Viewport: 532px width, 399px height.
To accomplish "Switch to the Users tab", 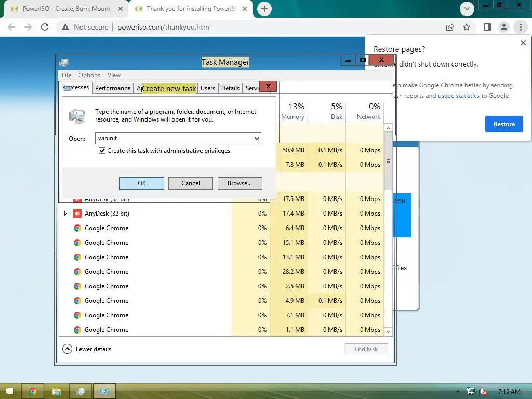I will click(208, 88).
